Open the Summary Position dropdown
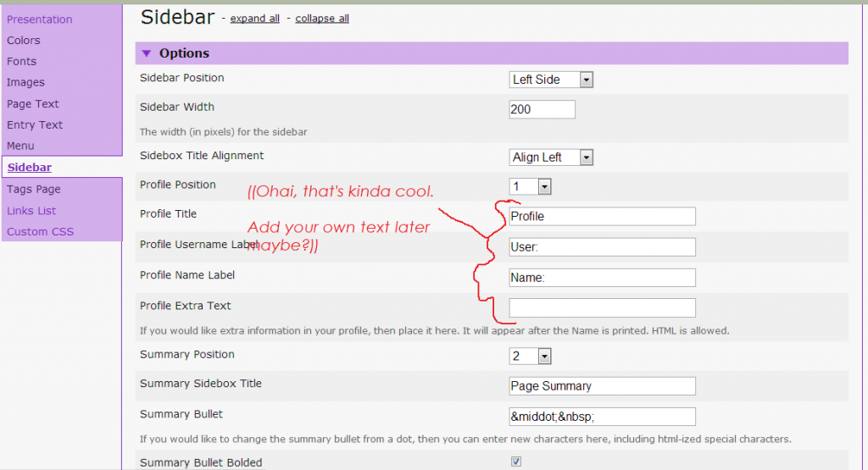Viewport: 868px width, 470px height. 531,357
